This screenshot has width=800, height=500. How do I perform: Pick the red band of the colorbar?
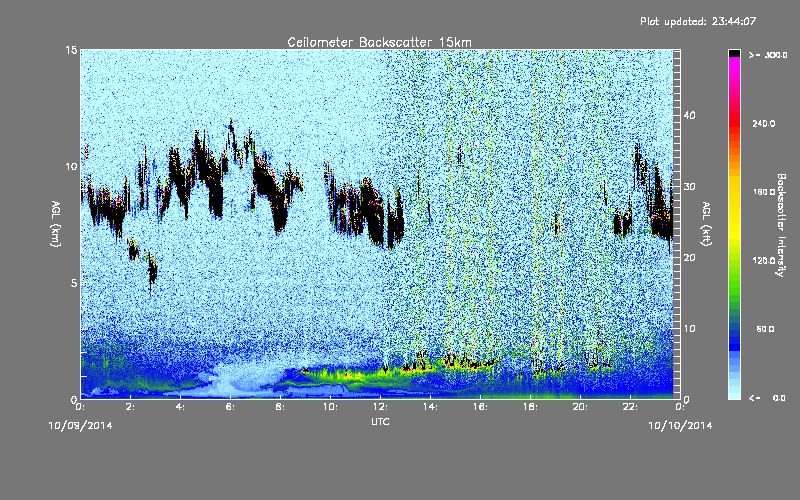click(734, 125)
